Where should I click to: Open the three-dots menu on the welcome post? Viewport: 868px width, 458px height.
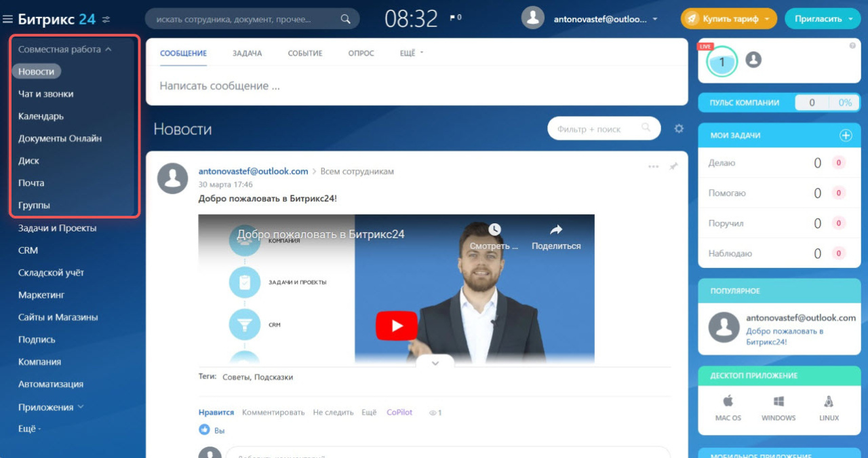pos(653,166)
